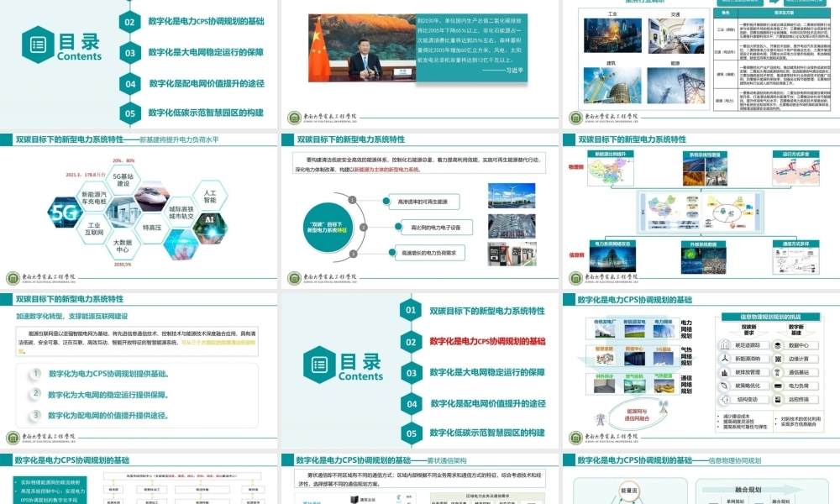Click 双碳目标下的新型电力系统特性 beside hexagon 01

click(x=487, y=311)
